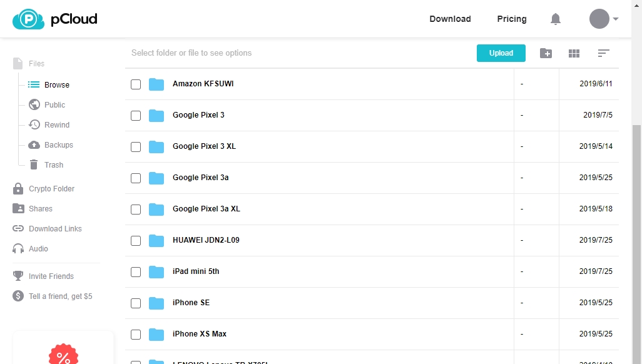Click the Audio headphones icon
Viewport: 642px width, 364px height.
18,248
